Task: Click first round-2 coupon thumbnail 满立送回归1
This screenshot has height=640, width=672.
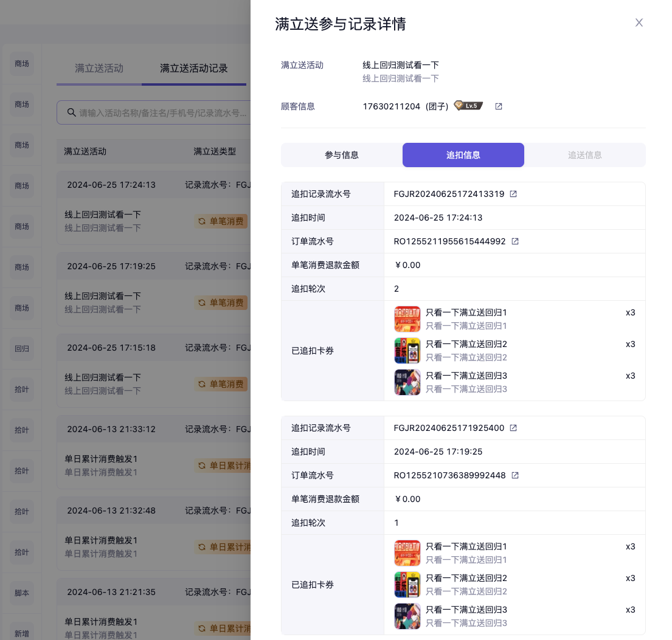Action: pos(407,318)
